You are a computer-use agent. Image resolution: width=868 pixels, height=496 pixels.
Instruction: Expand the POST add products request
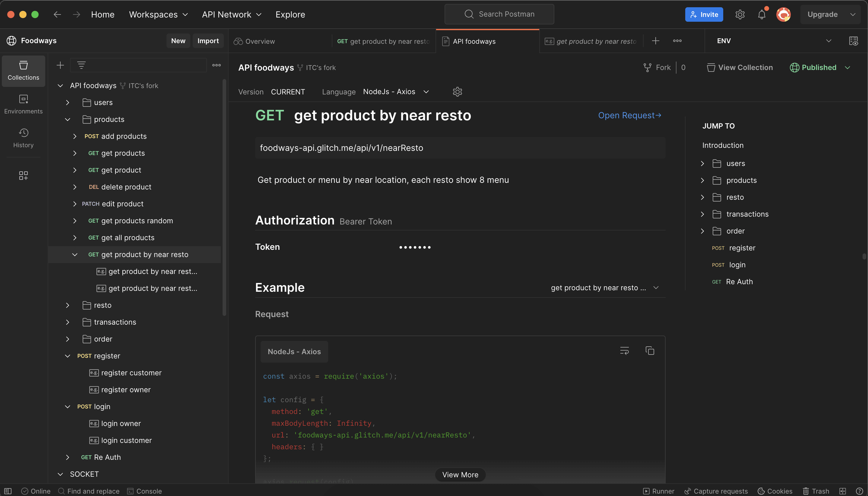click(74, 136)
